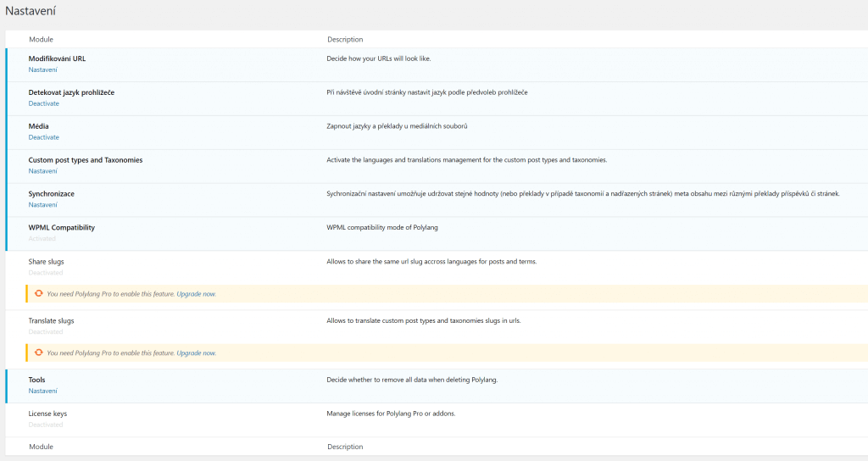The image size is (868, 461).
Task: Click the refresh icon in Translate slugs notice
Action: 39,353
